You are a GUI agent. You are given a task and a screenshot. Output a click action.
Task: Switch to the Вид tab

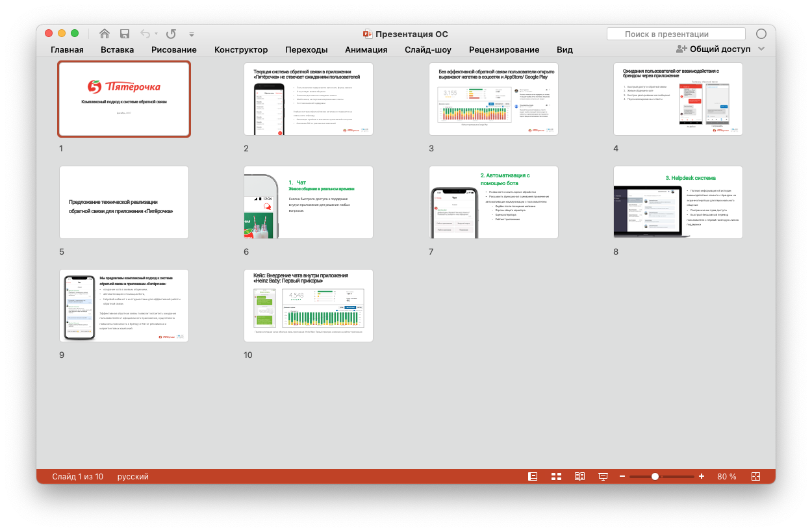[x=565, y=49]
